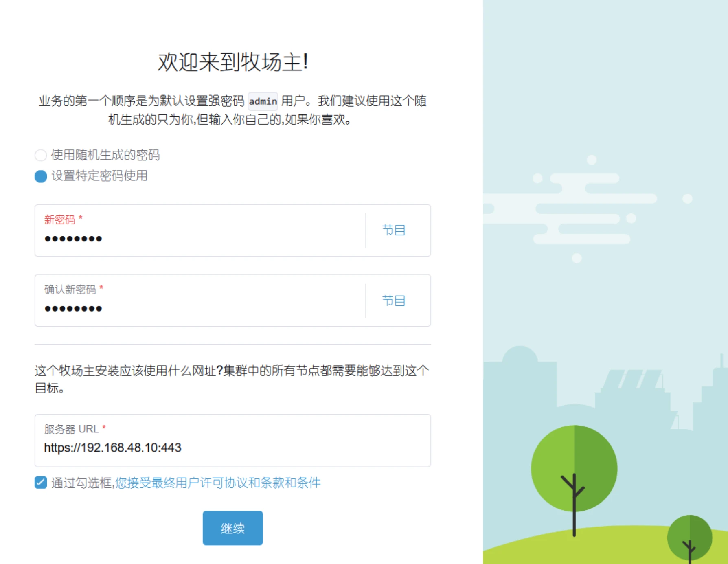Click the large green tree illustration
The width and height of the screenshot is (728, 564).
[x=574, y=468]
